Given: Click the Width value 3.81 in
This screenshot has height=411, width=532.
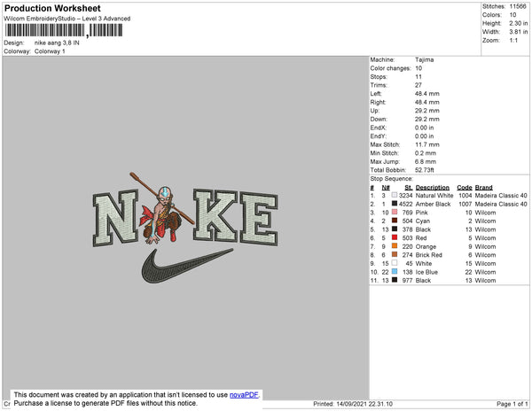Looking at the screenshot, I should pyautogui.click(x=518, y=32).
